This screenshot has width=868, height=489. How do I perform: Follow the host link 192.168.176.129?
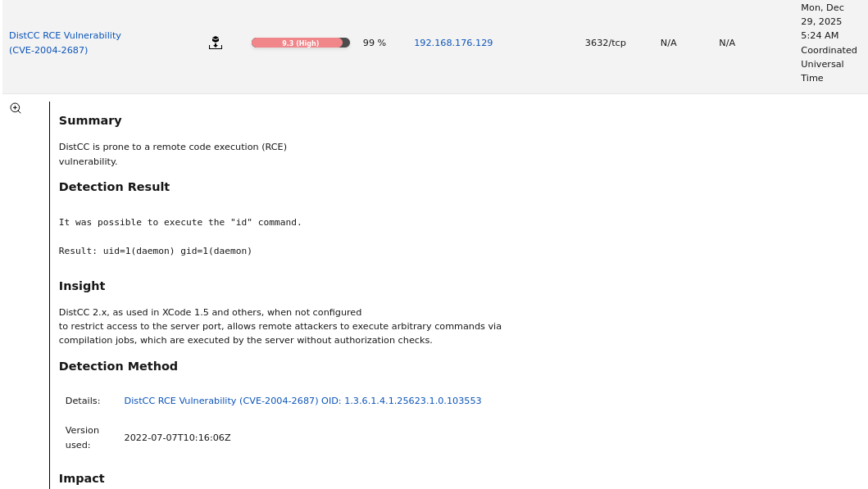point(453,43)
